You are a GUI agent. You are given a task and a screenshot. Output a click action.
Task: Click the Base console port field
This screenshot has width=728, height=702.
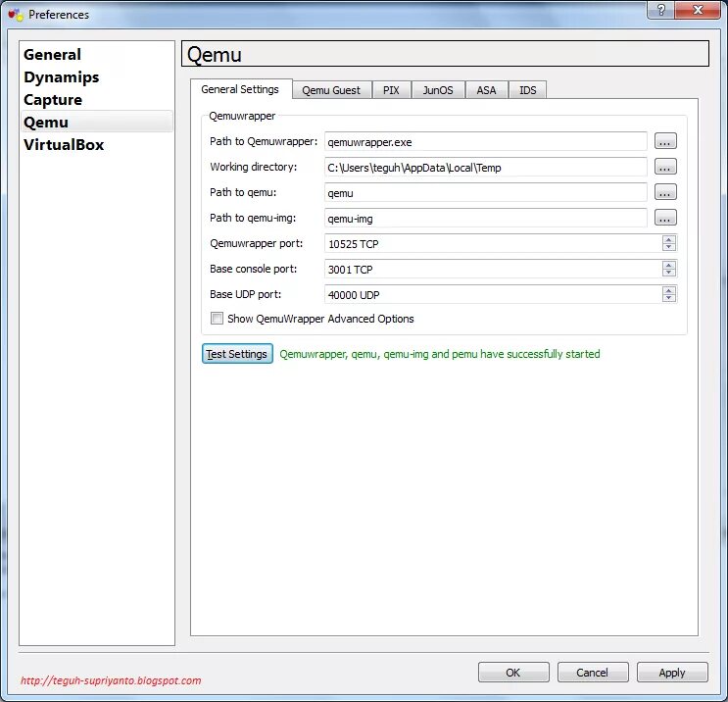pos(492,270)
